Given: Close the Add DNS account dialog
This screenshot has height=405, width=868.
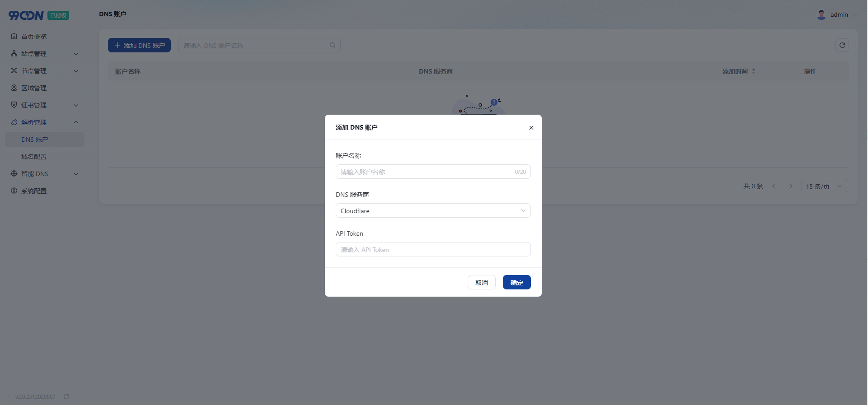Looking at the screenshot, I should tap(531, 128).
